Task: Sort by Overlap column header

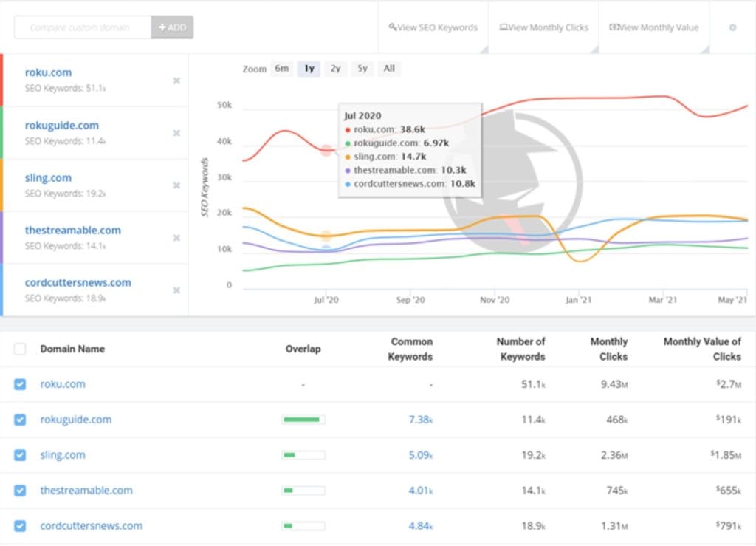Action: point(303,349)
